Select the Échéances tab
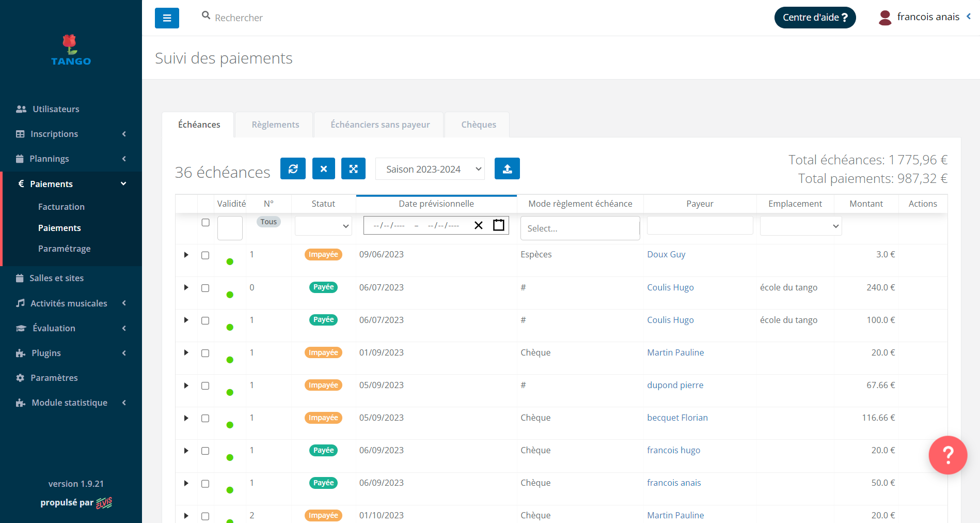The image size is (980, 523). pos(199,125)
